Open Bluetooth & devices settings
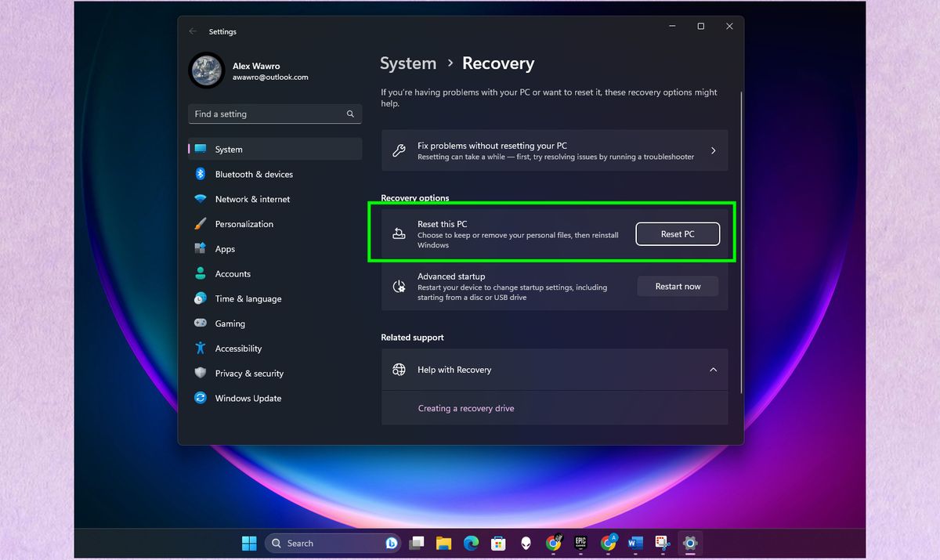940x560 pixels. [252, 174]
